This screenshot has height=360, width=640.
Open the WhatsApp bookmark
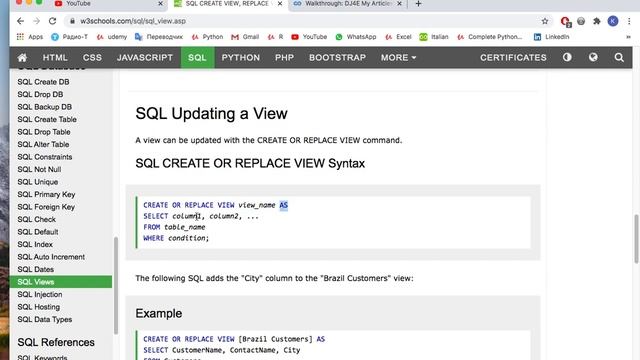tap(356, 37)
